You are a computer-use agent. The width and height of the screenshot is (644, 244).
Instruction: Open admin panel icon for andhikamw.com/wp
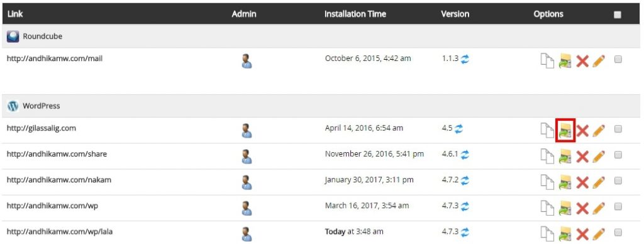247,208
